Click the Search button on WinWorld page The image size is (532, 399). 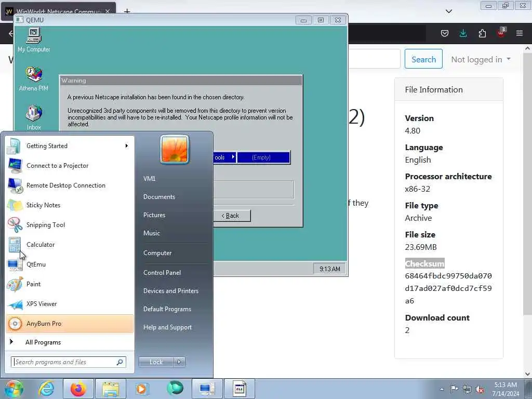423,59
